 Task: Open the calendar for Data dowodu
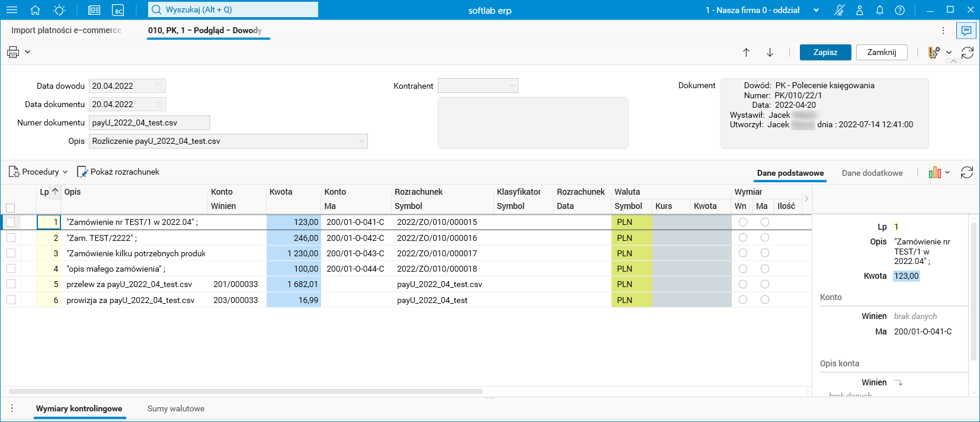point(159,86)
